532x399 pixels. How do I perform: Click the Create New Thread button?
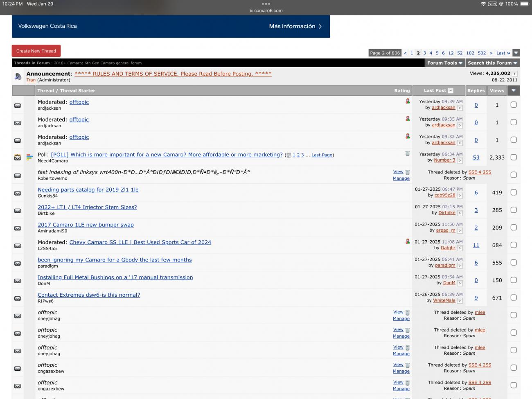pyautogui.click(x=36, y=51)
